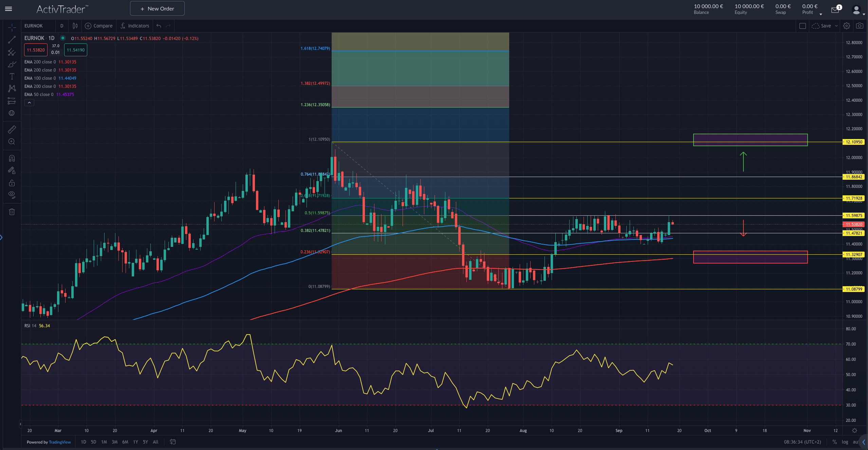Remove drawings using the trash icon

pos(12,211)
